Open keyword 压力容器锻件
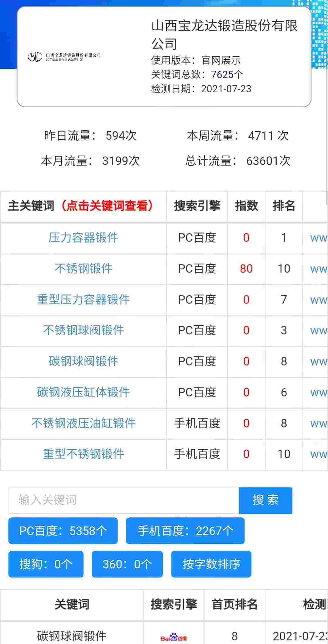 click(83, 238)
